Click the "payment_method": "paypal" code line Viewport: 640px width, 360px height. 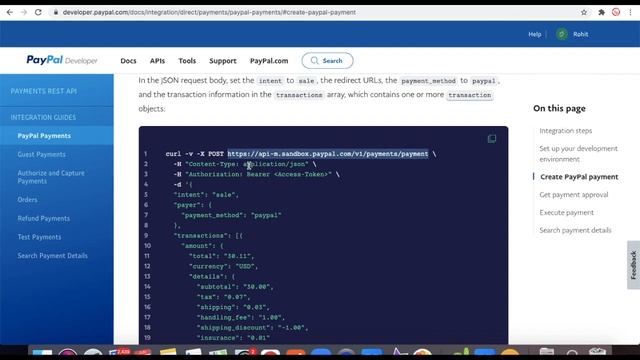[x=231, y=215]
